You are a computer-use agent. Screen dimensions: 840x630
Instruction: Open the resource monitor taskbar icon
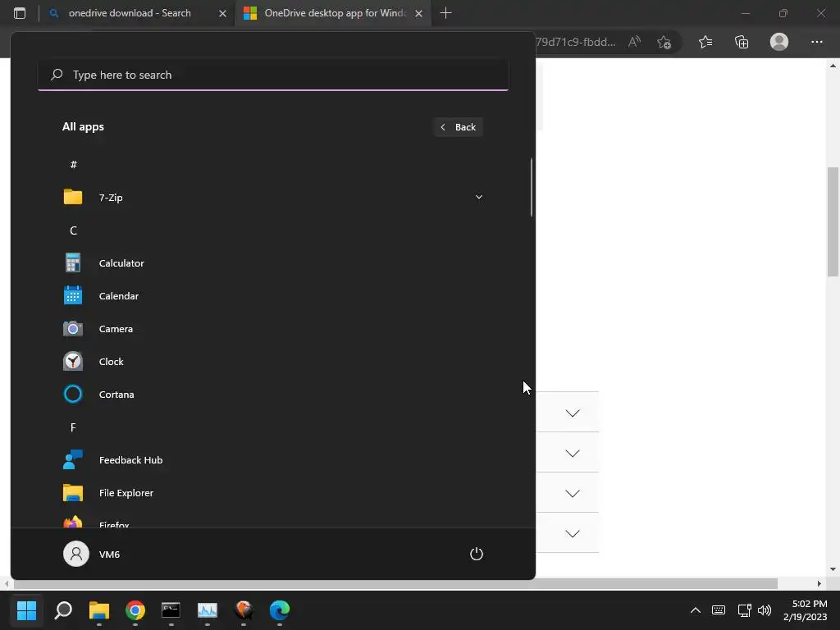click(208, 610)
